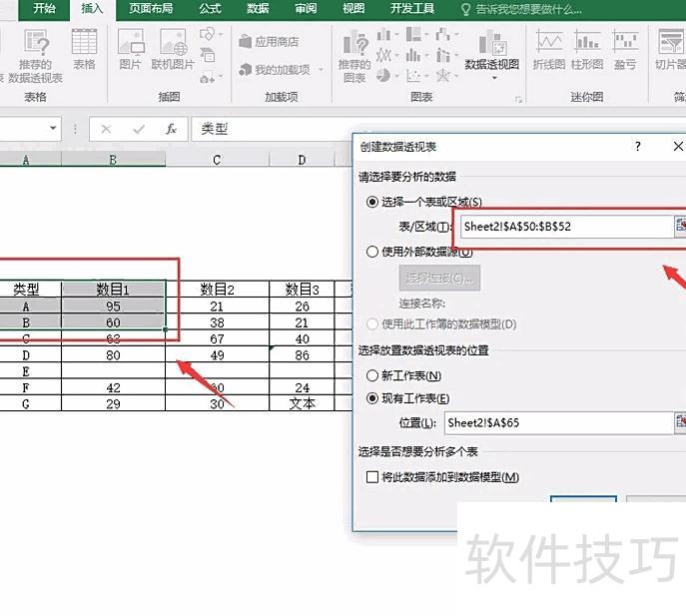The width and height of the screenshot is (686, 616).
Task: Open 联机图片 online pictures
Action: pyautogui.click(x=173, y=50)
